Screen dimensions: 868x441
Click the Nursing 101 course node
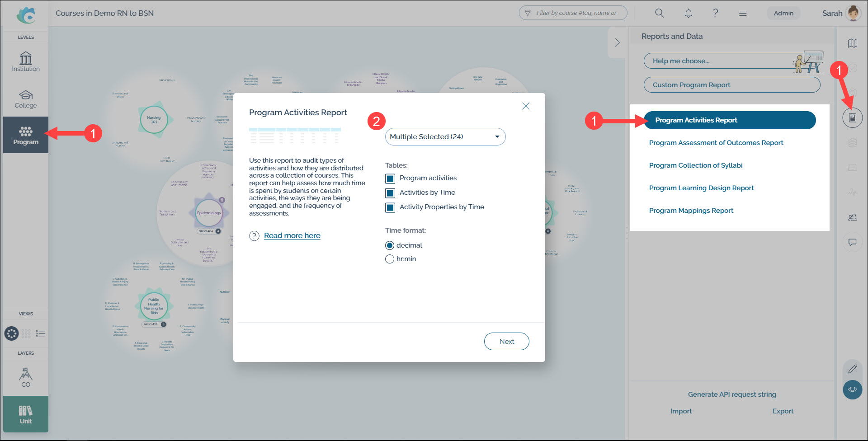coord(154,120)
